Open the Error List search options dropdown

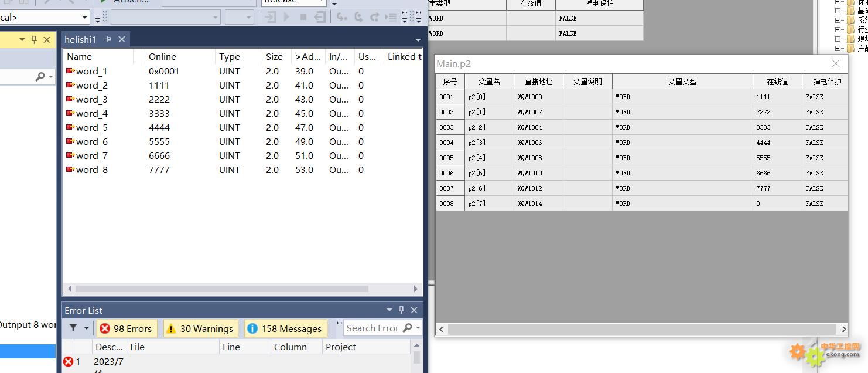(418, 328)
